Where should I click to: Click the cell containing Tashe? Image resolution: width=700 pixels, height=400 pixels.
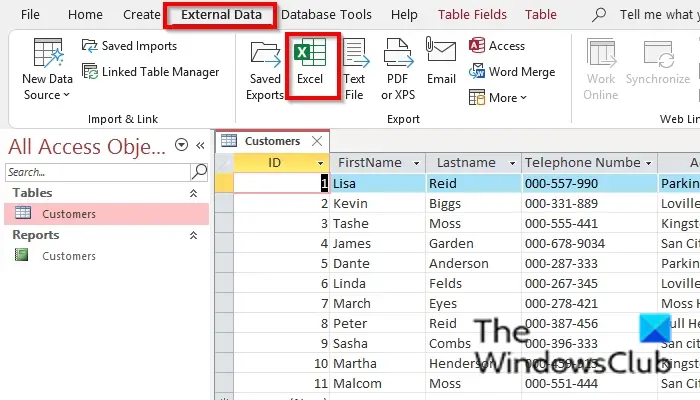(378, 223)
